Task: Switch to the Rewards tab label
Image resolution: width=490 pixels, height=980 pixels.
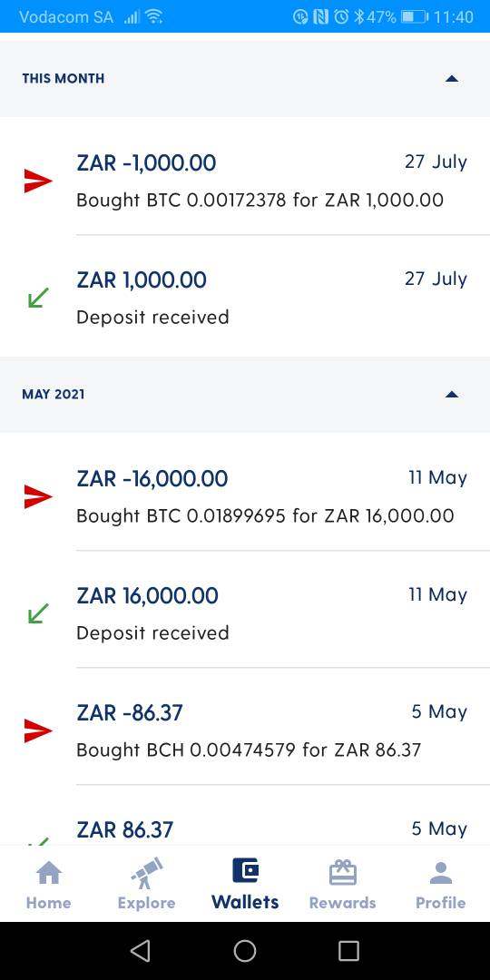Action: click(x=342, y=903)
